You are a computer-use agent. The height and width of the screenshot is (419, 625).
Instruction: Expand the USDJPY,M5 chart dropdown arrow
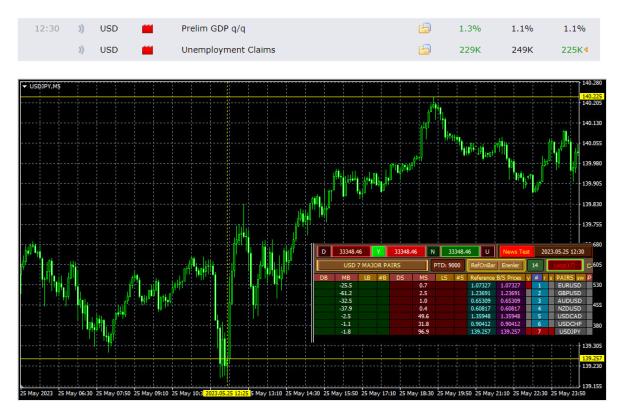25,86
